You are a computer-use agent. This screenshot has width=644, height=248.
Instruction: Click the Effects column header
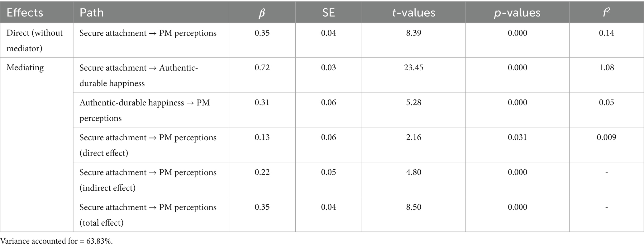(25, 13)
